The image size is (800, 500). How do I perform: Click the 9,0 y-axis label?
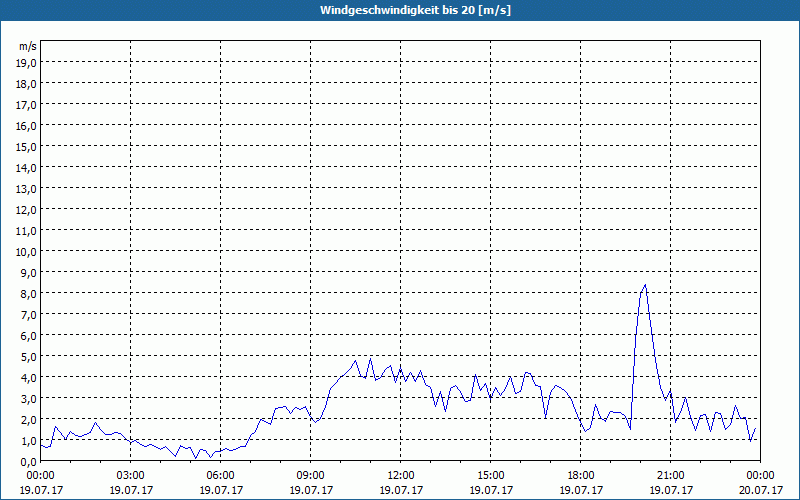coord(30,272)
